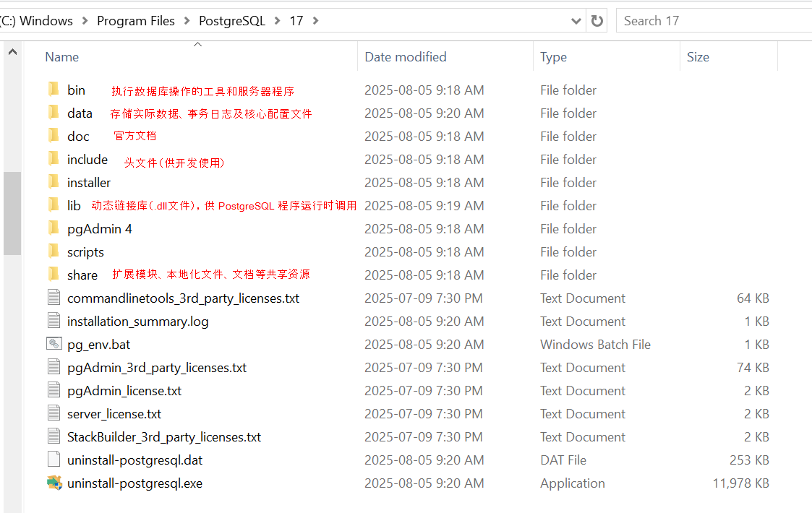Click the server_license.txt file icon
812x513 pixels.
(x=54, y=413)
